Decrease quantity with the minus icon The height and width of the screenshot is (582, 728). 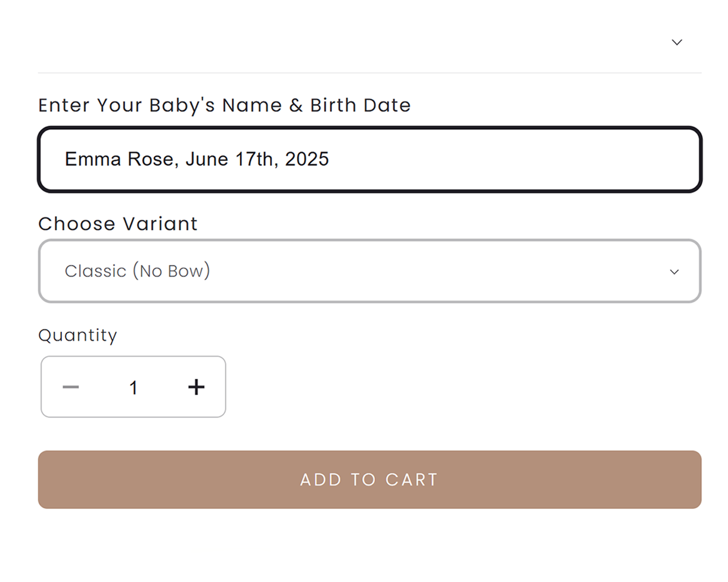point(71,387)
